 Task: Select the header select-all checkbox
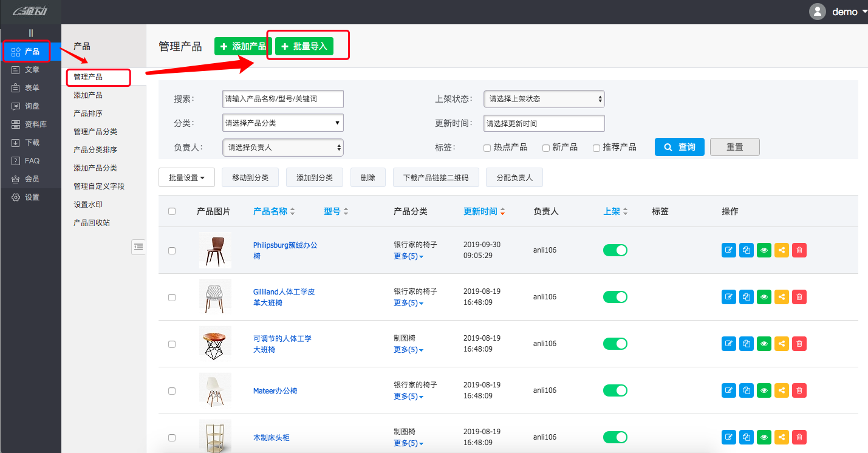click(x=172, y=211)
